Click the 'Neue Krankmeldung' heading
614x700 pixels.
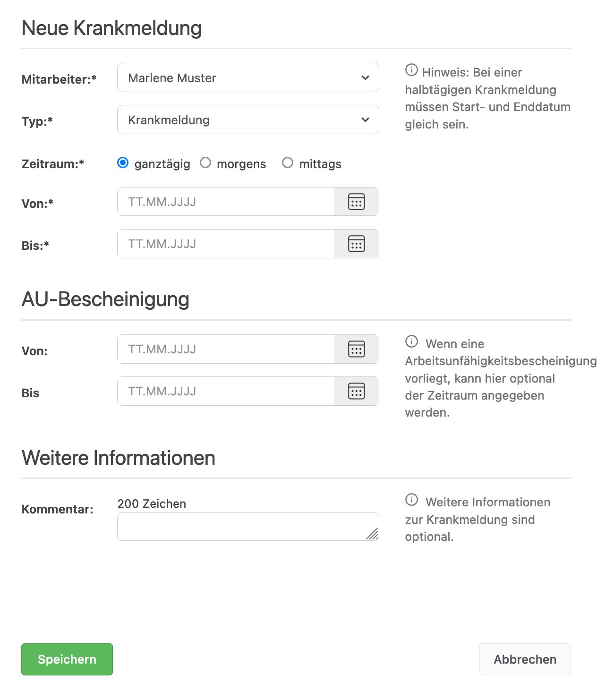pos(111,28)
